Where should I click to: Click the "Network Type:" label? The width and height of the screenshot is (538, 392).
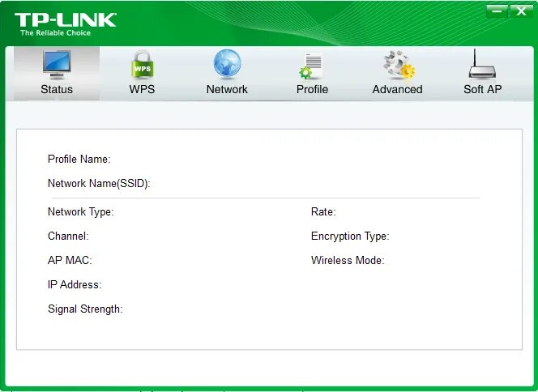pyautogui.click(x=81, y=212)
